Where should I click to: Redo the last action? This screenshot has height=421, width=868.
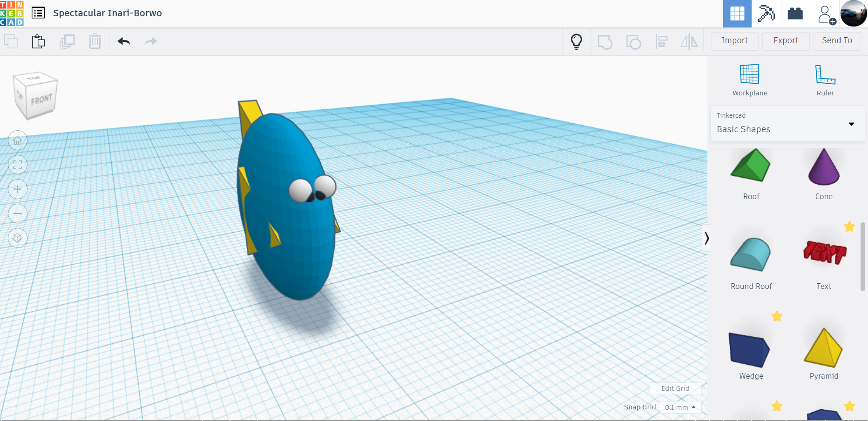[151, 42]
